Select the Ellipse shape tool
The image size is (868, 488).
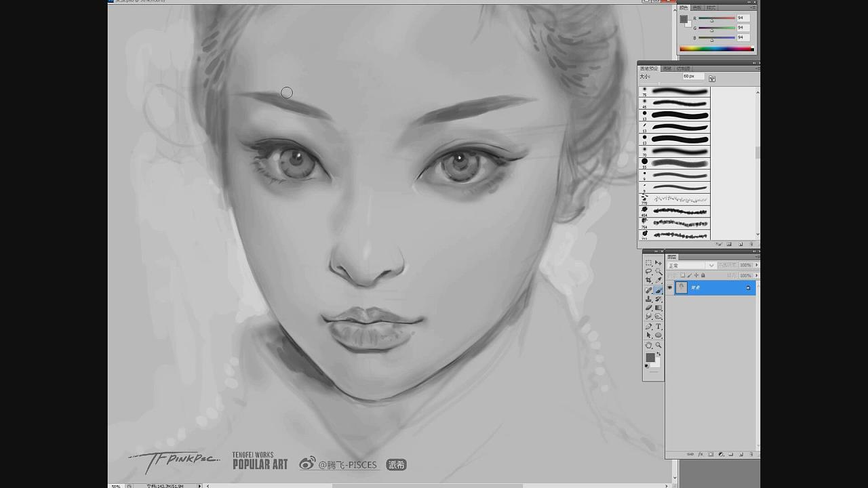pyautogui.click(x=658, y=335)
